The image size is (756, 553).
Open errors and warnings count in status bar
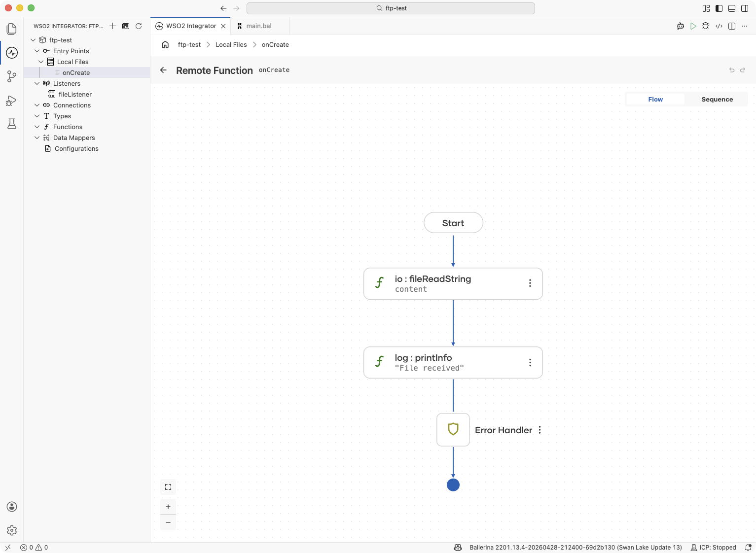click(34, 548)
